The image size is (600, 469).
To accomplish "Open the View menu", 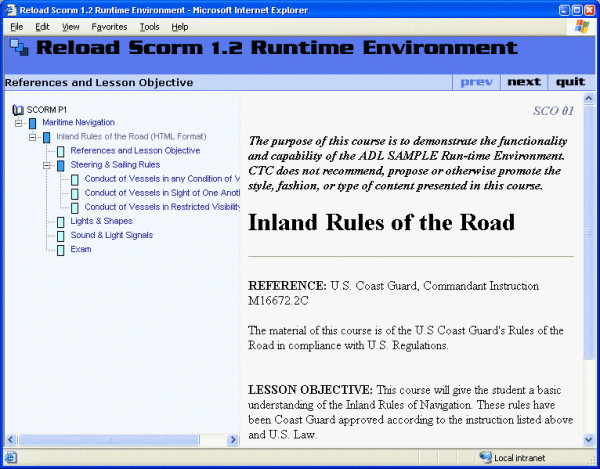I will (x=70, y=27).
